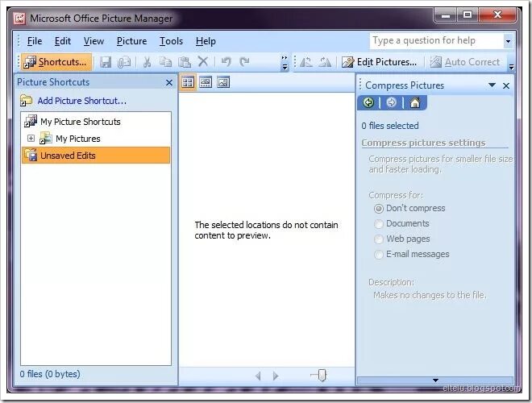Screen dimensions: 532x403
Task: Switch to Filmstrip view
Action: pyautogui.click(x=206, y=82)
